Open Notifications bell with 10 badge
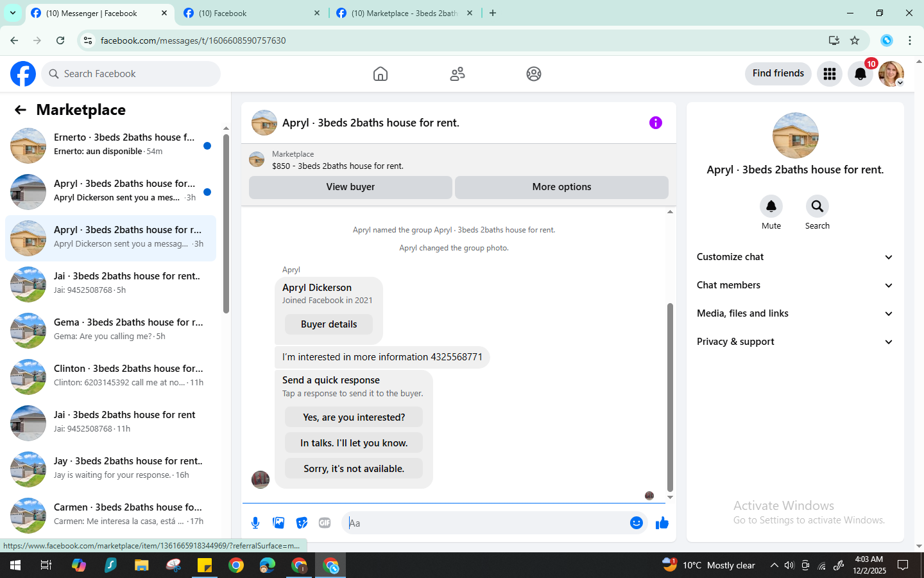Image resolution: width=924 pixels, height=578 pixels. (x=860, y=74)
